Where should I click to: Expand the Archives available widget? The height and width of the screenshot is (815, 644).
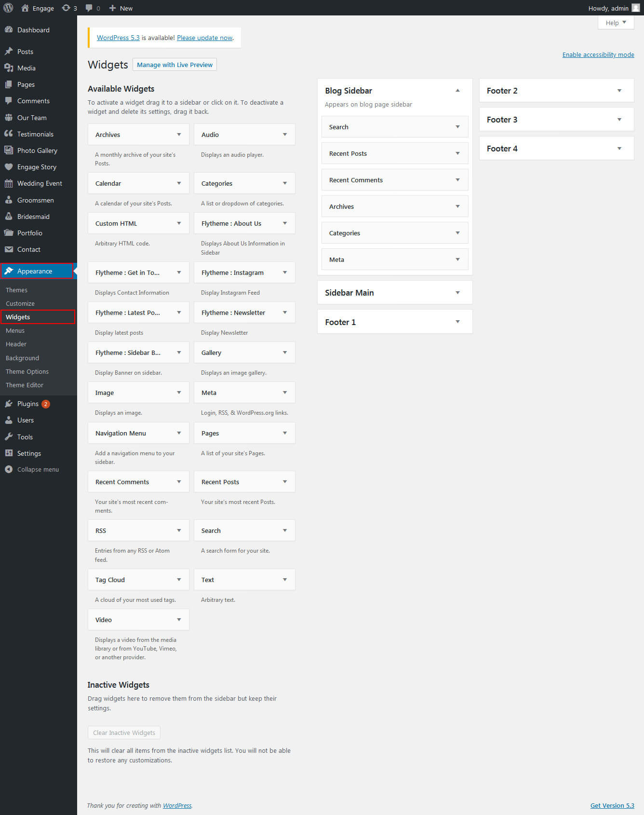(x=179, y=135)
